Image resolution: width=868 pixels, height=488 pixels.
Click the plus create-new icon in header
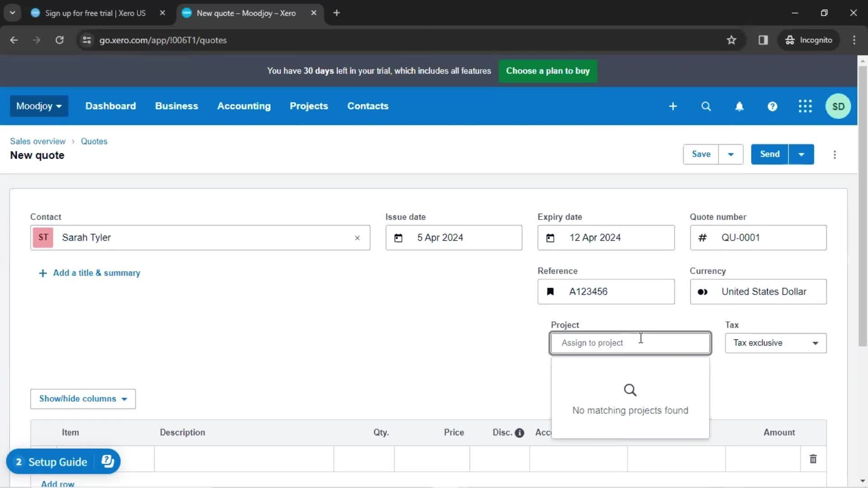tap(673, 106)
